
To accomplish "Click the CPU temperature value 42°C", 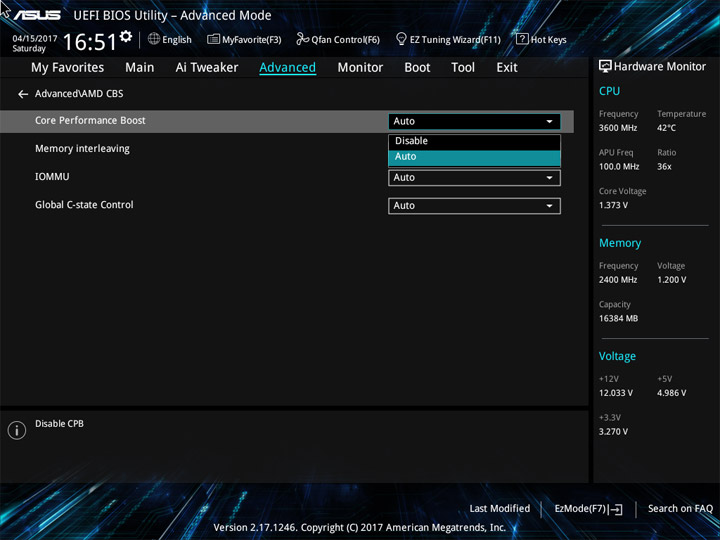I will (666, 128).
